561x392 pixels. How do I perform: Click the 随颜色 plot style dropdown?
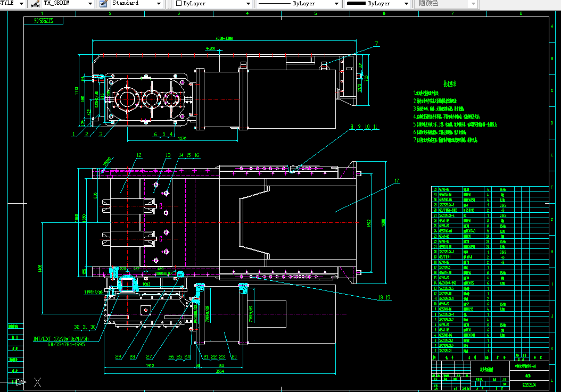(445, 4)
